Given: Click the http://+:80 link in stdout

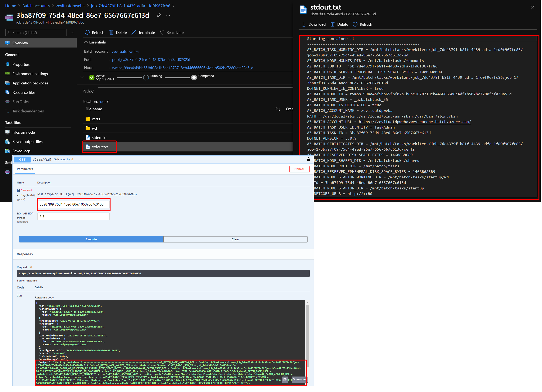Looking at the screenshot, I should click(x=360, y=194).
